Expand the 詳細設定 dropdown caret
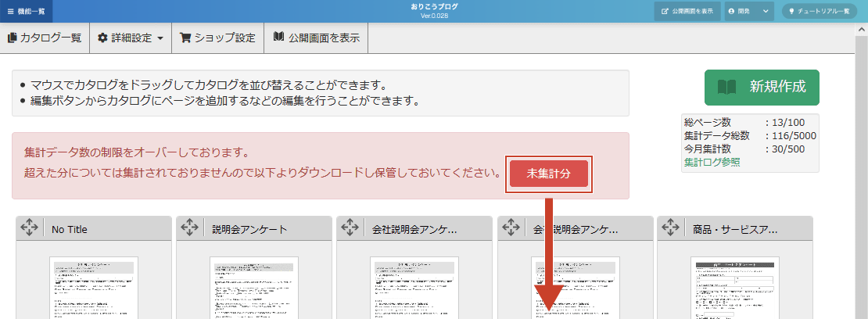Image resolution: width=868 pixels, height=319 pixels. 160,38
